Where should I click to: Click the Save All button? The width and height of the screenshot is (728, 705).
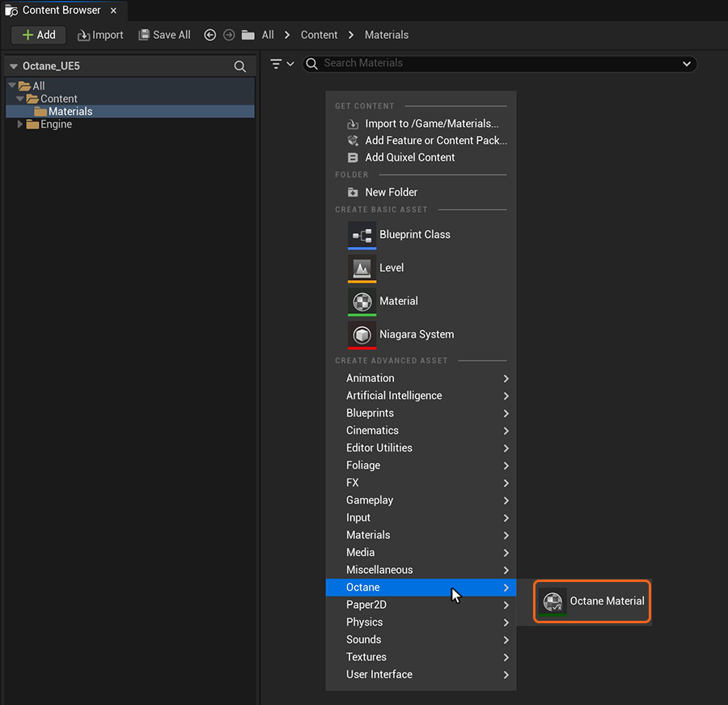click(x=164, y=35)
